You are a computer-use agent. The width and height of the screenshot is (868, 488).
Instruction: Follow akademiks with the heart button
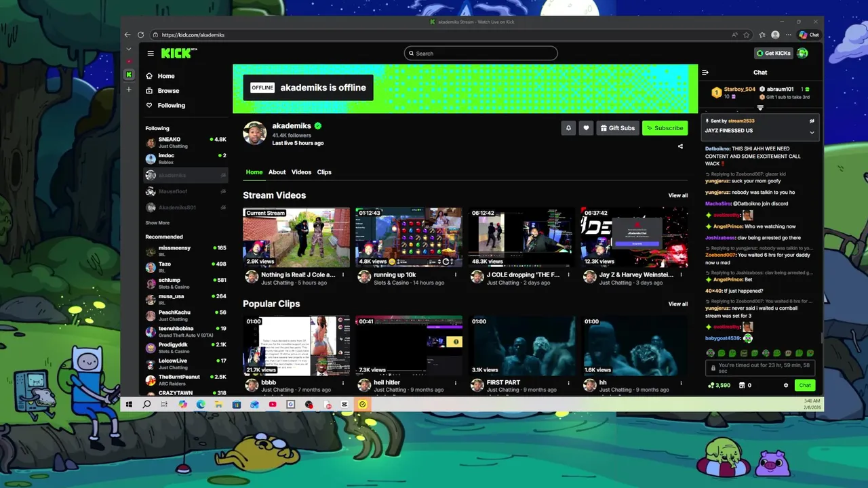coord(586,128)
